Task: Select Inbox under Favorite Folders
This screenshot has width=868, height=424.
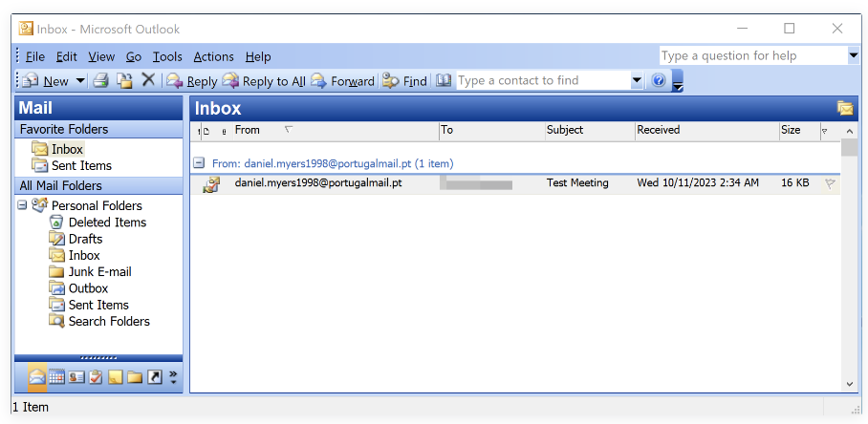Action: tap(57, 149)
